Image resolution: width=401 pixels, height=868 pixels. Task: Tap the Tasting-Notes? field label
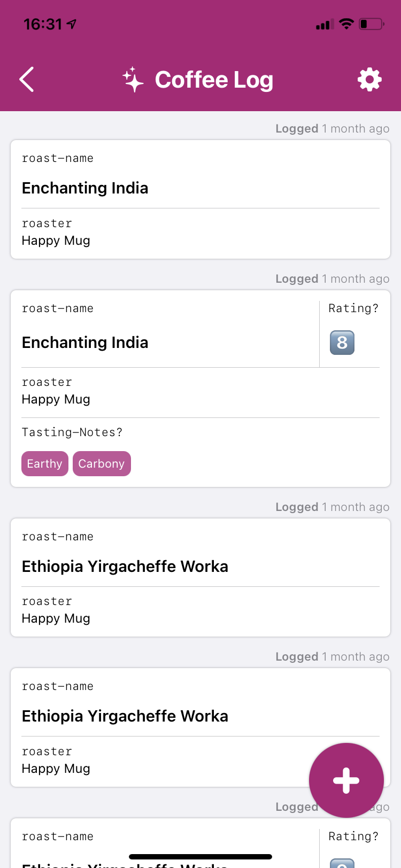point(72,432)
